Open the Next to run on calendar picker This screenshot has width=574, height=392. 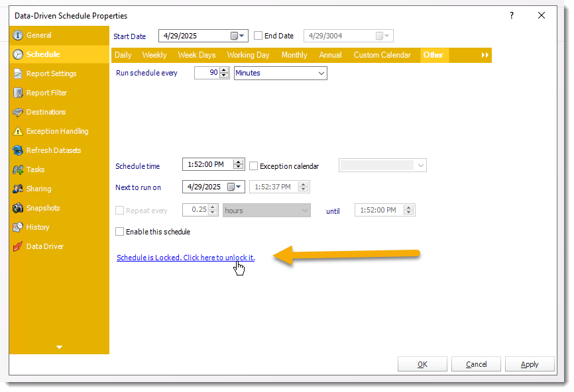tap(234, 187)
